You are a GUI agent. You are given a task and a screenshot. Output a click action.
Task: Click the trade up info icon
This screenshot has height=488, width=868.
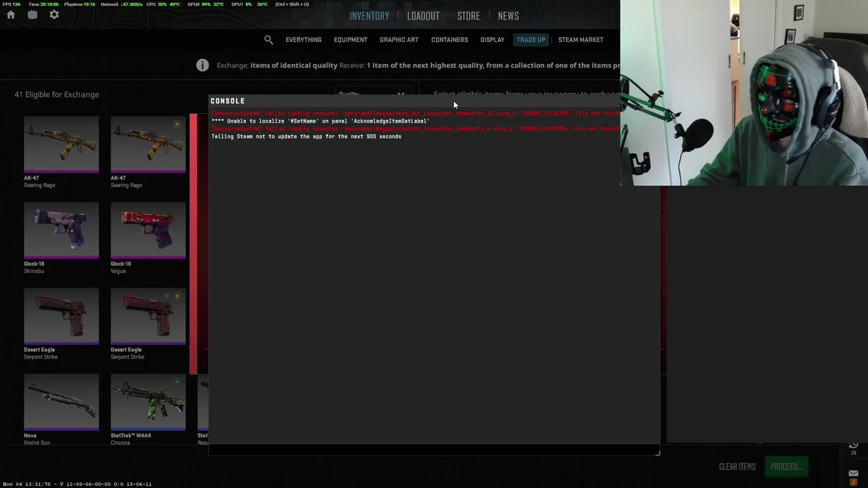(x=202, y=65)
